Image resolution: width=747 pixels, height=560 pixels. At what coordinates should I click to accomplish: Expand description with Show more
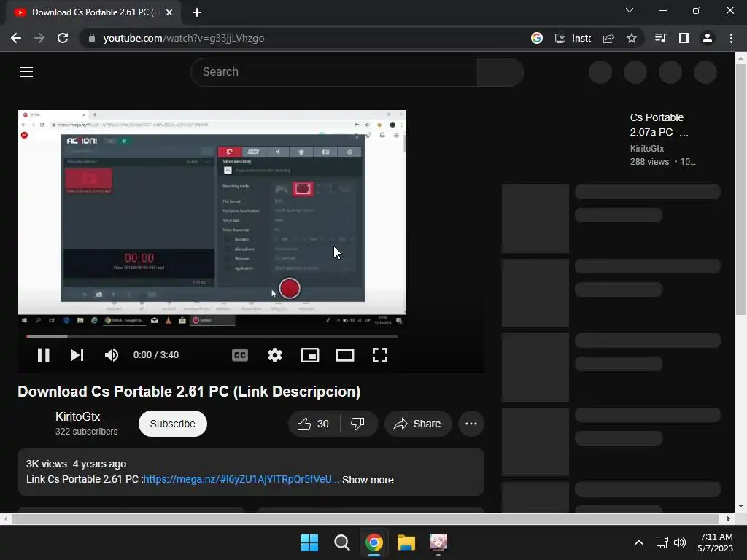click(368, 480)
